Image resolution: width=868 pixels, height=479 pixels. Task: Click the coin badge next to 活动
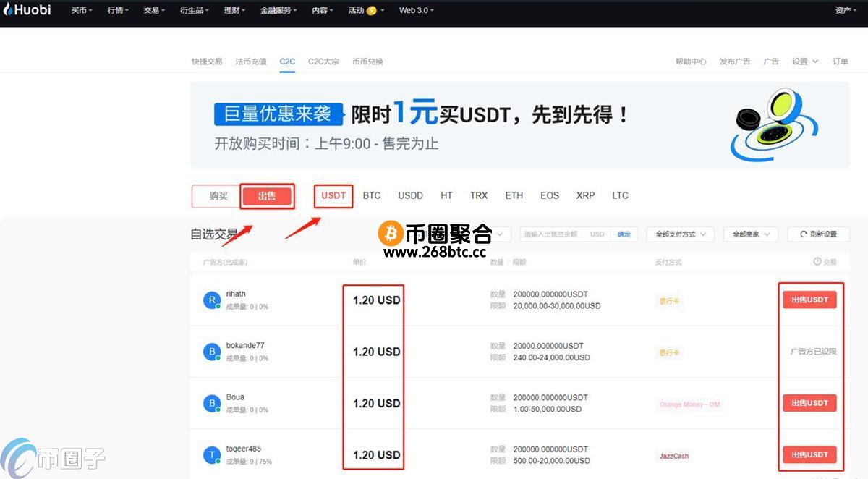pos(372,11)
